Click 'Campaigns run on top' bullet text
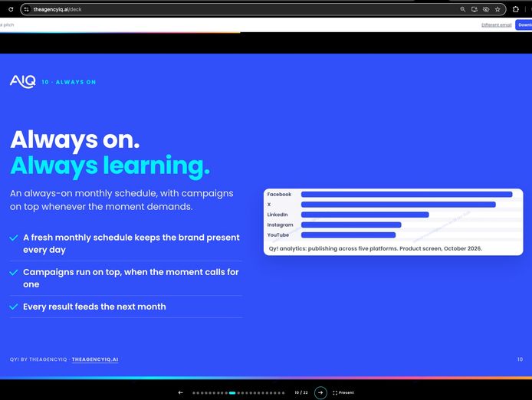The height and width of the screenshot is (400, 532). [x=131, y=278]
